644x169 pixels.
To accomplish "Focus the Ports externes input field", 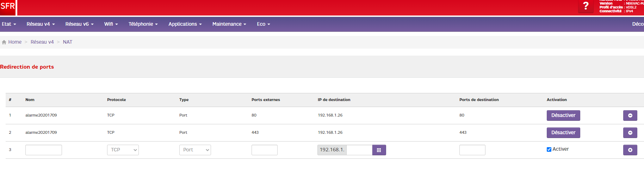I will pyautogui.click(x=264, y=150).
